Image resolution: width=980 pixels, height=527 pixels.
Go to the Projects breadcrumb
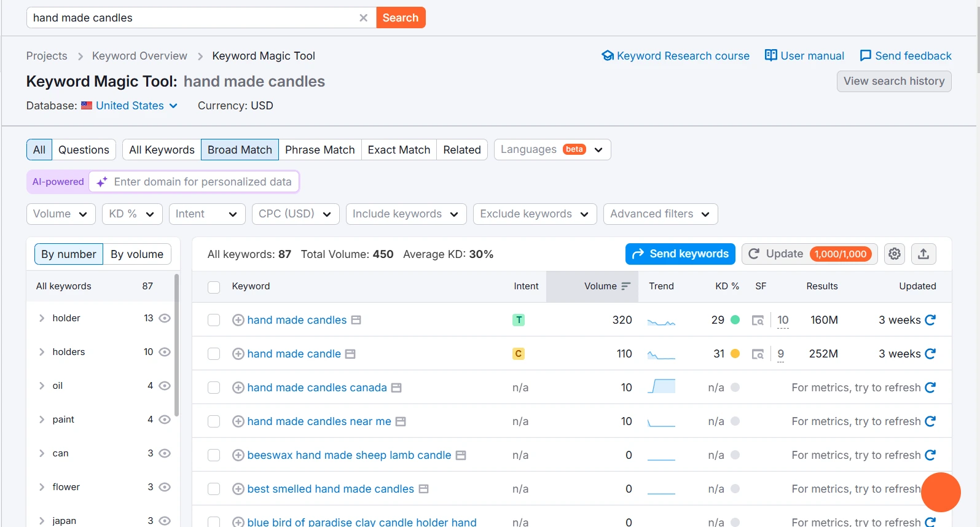pos(47,56)
